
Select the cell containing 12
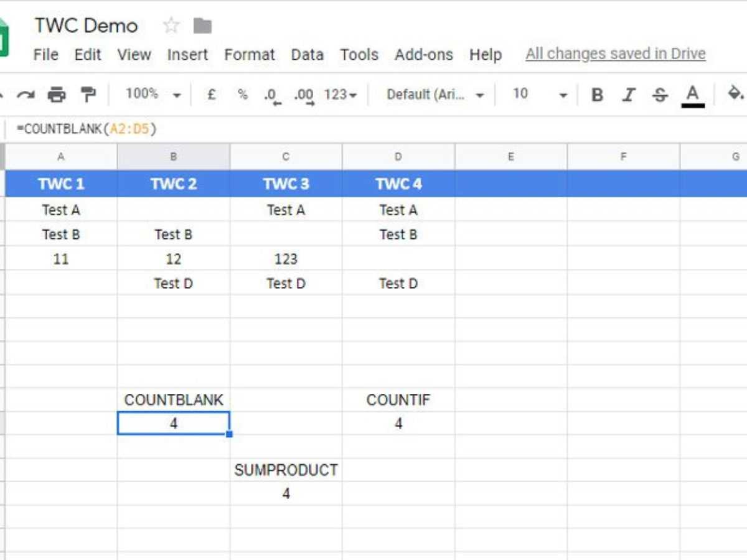pyautogui.click(x=174, y=259)
